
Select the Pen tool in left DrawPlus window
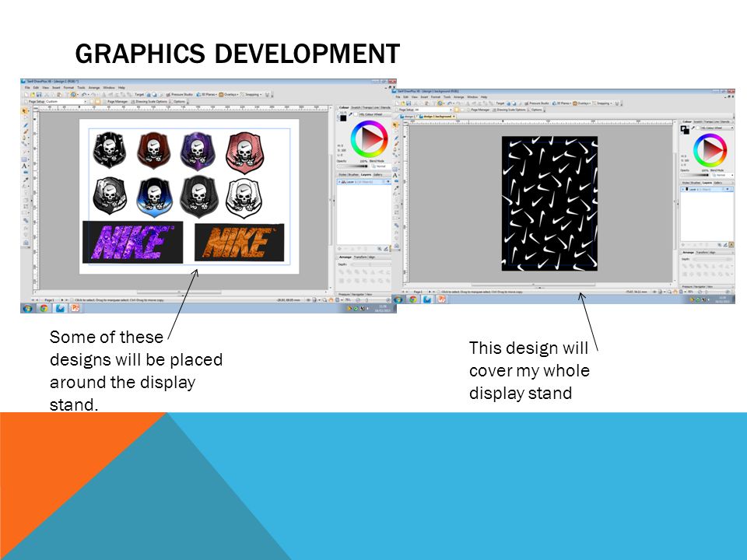click(26, 125)
